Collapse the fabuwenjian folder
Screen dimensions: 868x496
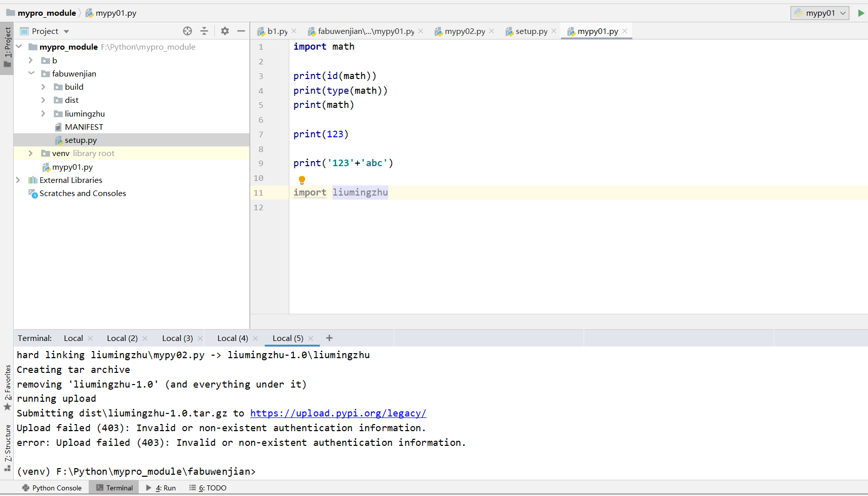click(31, 73)
